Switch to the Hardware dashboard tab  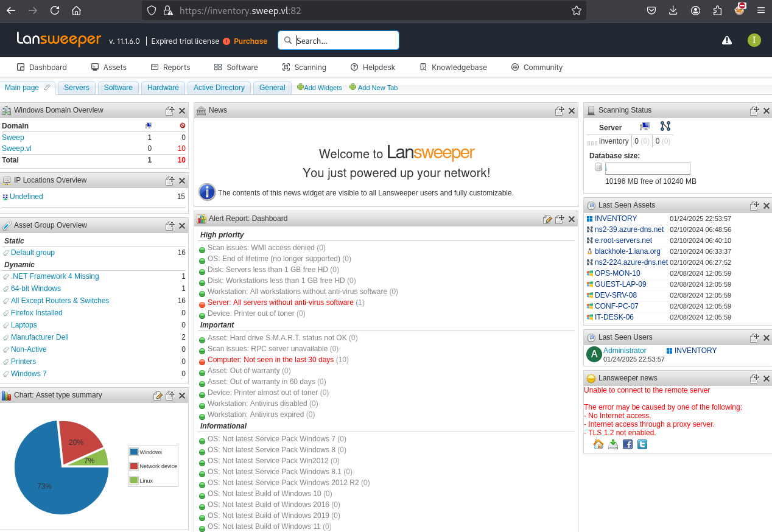click(x=163, y=88)
